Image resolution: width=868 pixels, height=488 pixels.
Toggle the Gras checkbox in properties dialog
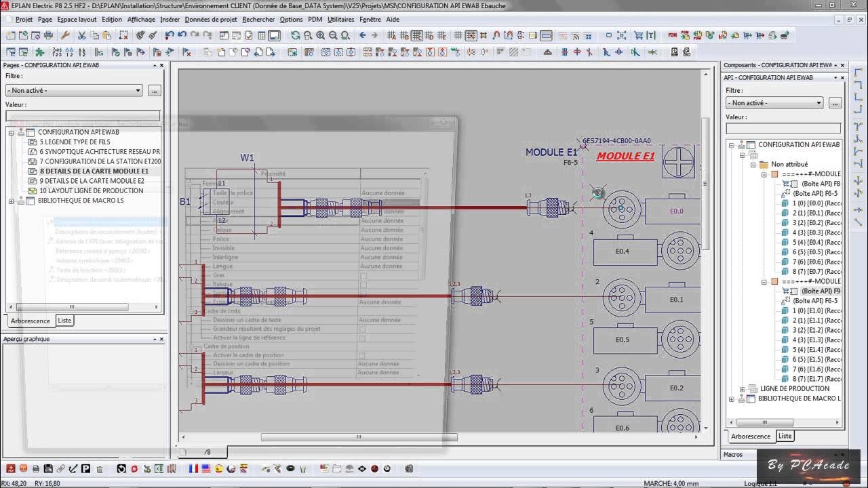(x=363, y=276)
